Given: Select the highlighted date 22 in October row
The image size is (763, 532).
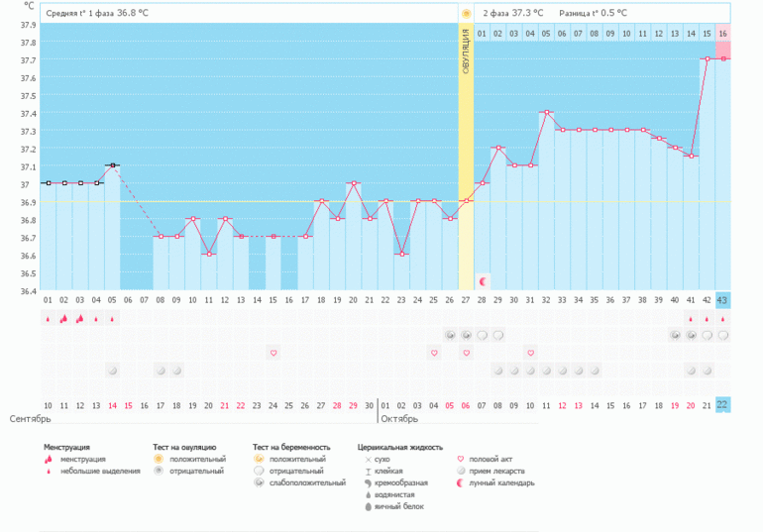Looking at the screenshot, I should [x=723, y=405].
